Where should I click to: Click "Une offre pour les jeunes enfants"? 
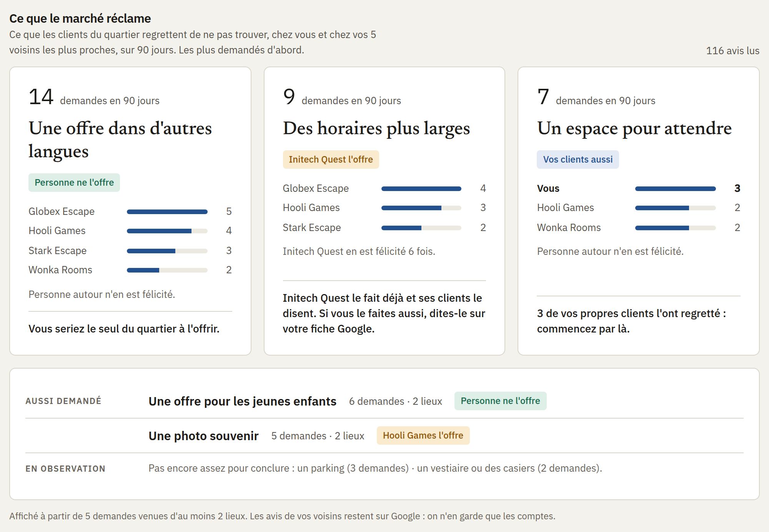point(243,401)
